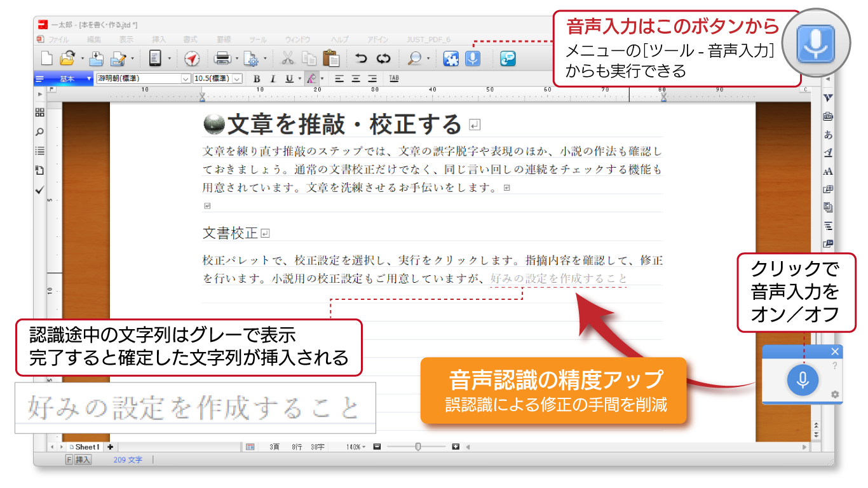Open the font name dropdown 游明朝(標準)
Image resolution: width=868 pixels, height=488 pixels.
click(x=186, y=79)
